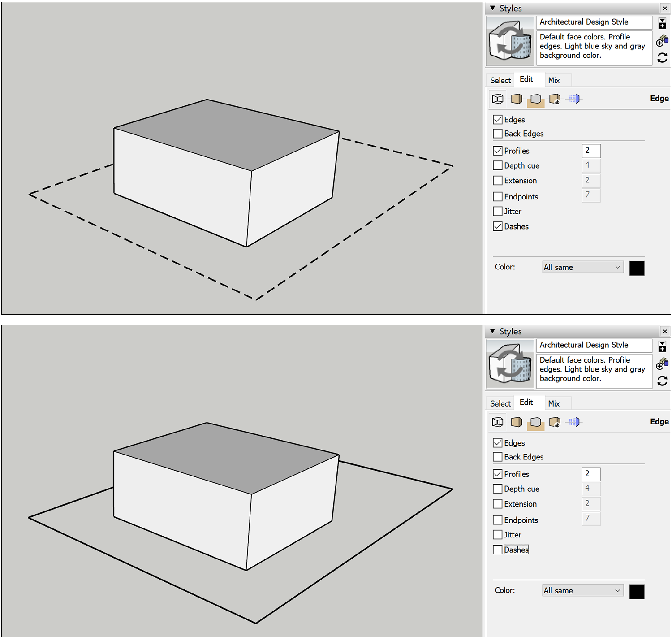Click Architectural Design Style name field in lower panel

[594, 345]
